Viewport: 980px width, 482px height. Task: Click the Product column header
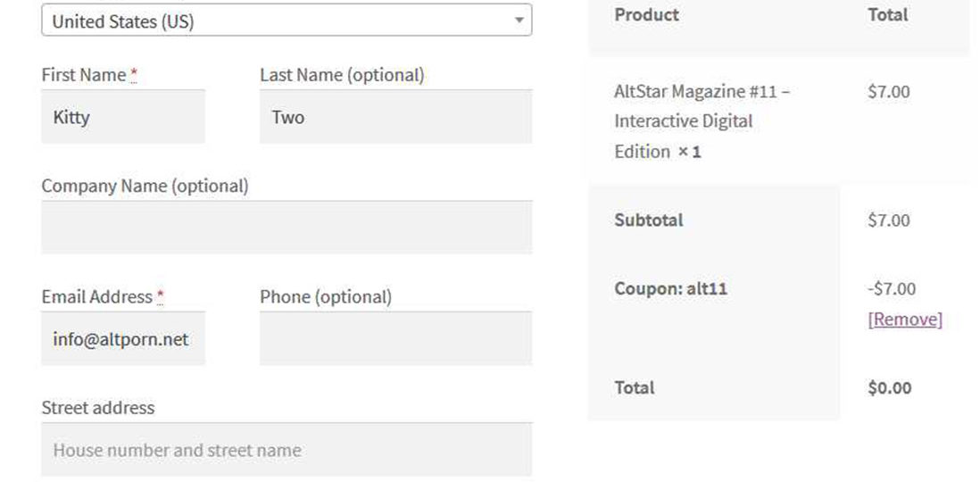click(x=646, y=14)
